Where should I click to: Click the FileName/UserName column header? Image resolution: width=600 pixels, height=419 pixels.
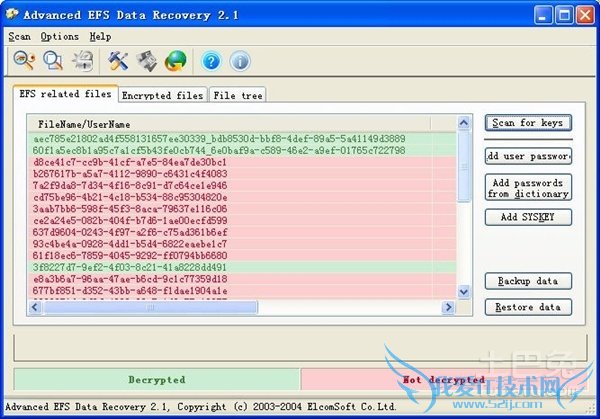(229, 124)
